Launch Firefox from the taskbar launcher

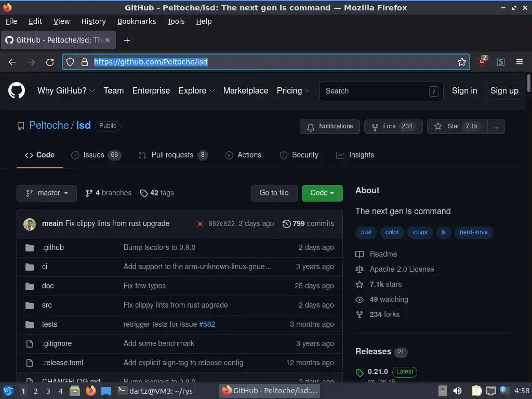(x=90, y=391)
